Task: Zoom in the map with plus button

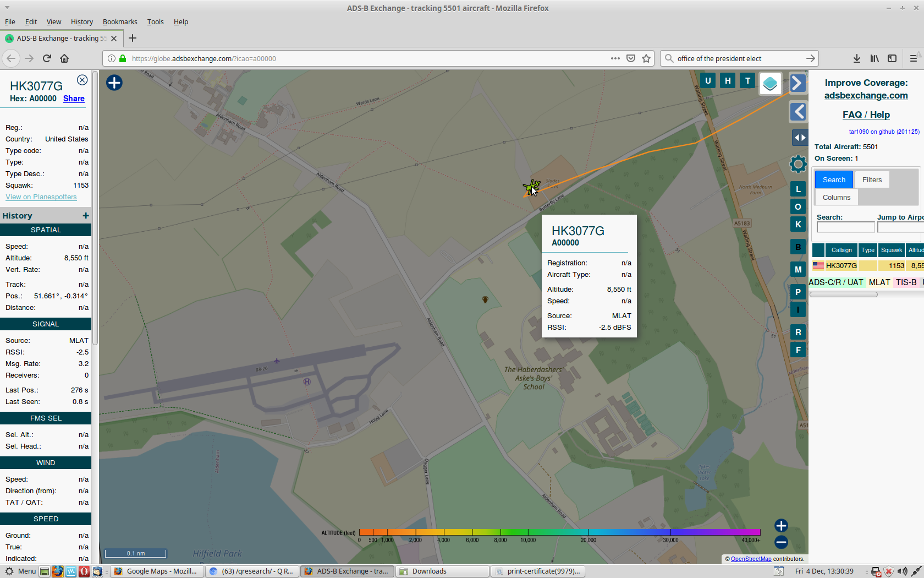Action: 781,526
